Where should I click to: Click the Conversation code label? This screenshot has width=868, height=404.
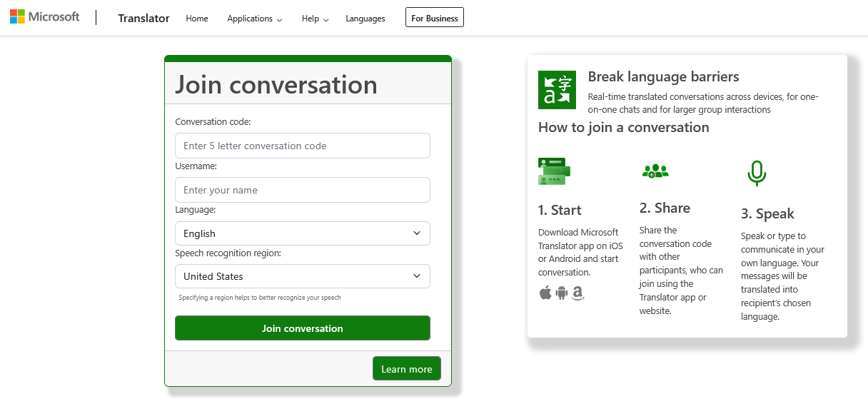(x=213, y=122)
